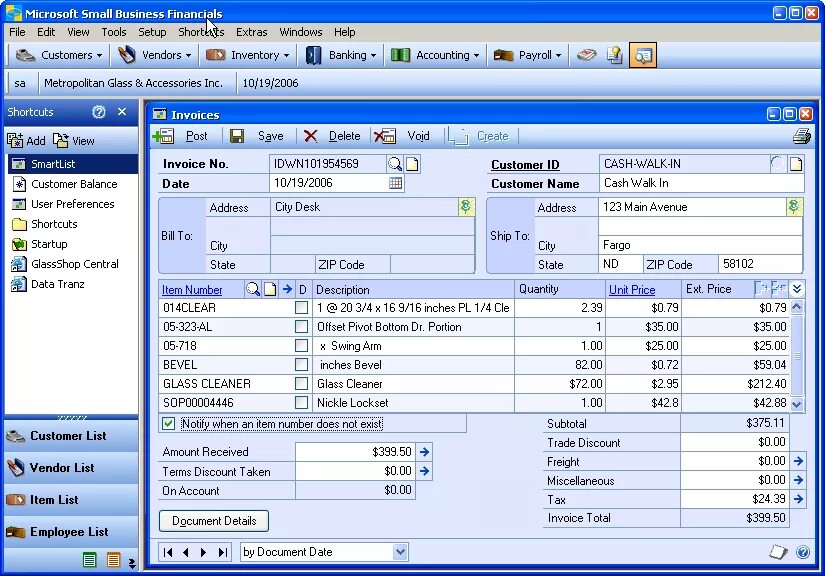
Task: Click the highlighted Shortcuts toolbar icon
Action: (x=643, y=55)
